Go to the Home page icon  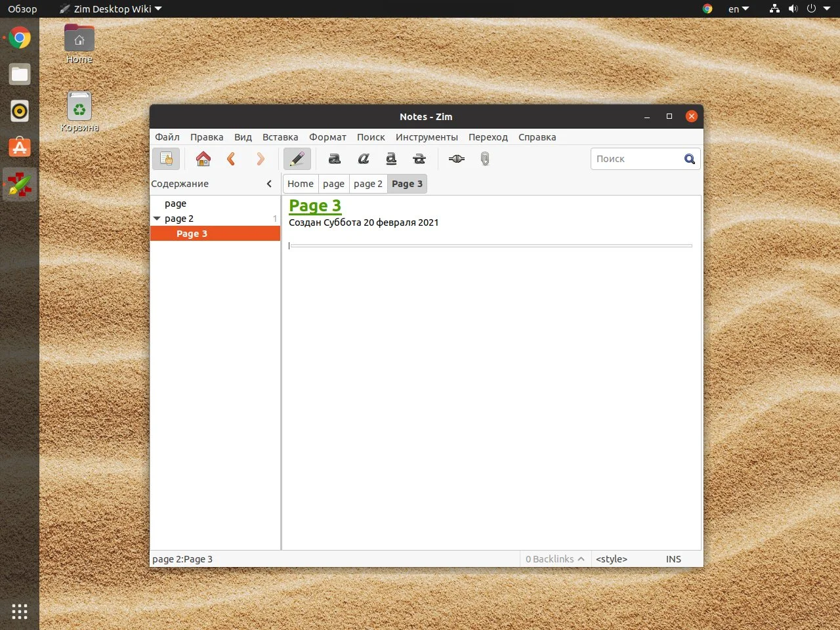[203, 159]
